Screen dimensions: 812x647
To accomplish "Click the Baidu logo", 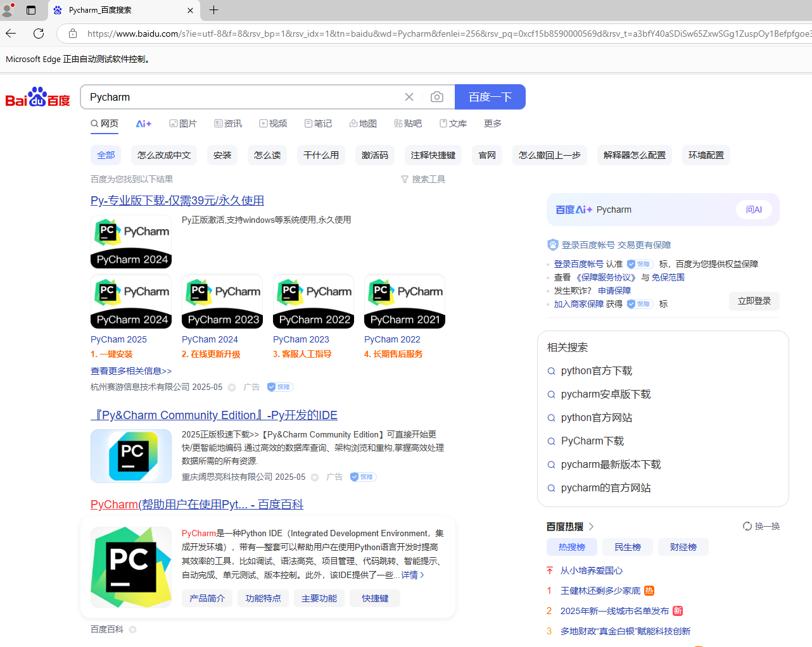I will coord(38,97).
